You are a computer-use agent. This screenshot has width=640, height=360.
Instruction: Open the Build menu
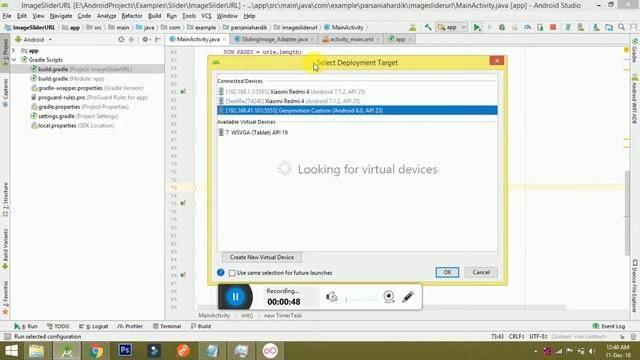click(x=154, y=16)
